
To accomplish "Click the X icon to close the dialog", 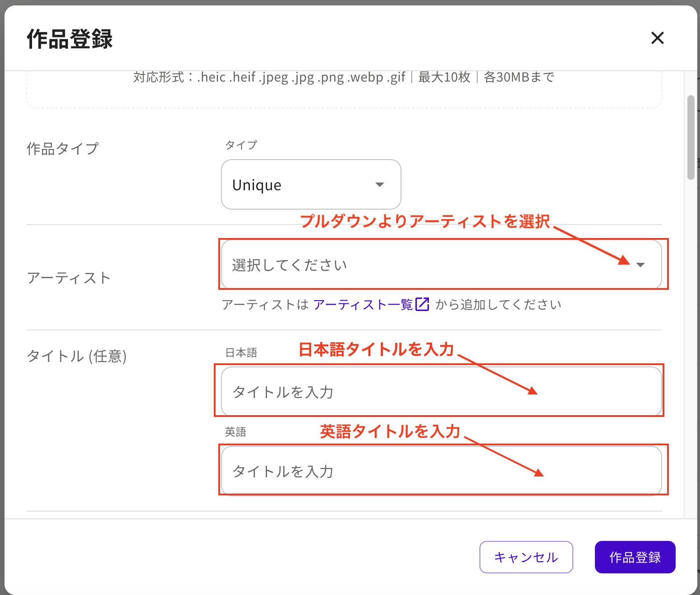I will pyautogui.click(x=658, y=38).
